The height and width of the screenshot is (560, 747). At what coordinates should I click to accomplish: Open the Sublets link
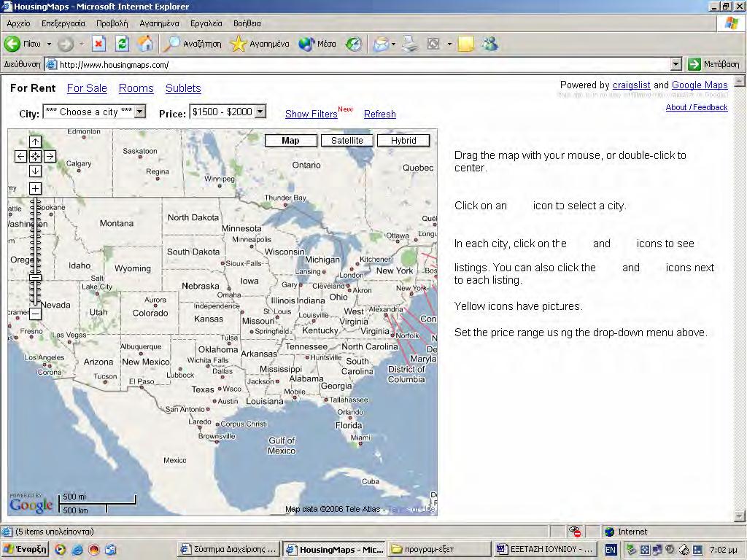(183, 88)
